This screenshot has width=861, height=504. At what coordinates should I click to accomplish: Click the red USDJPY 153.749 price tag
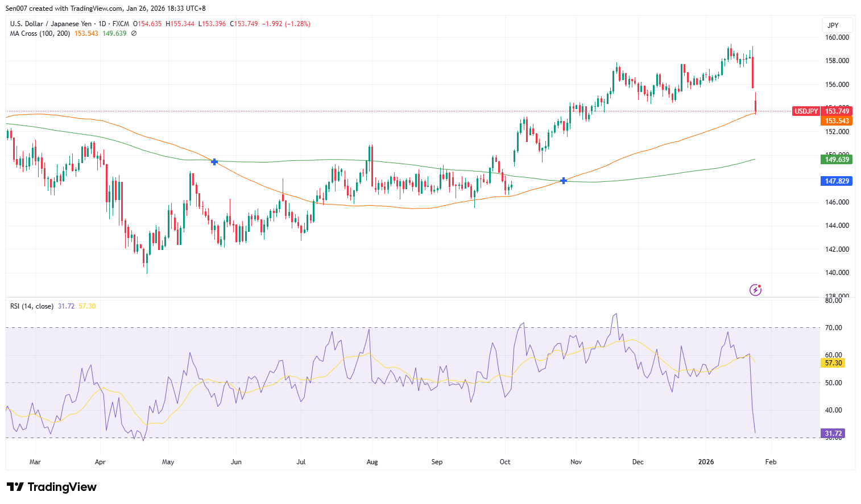[821, 111]
